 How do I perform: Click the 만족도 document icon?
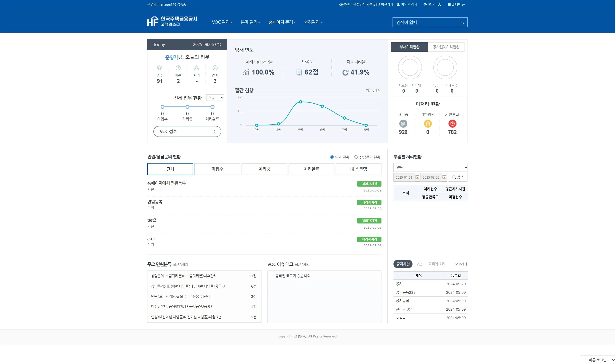click(299, 72)
